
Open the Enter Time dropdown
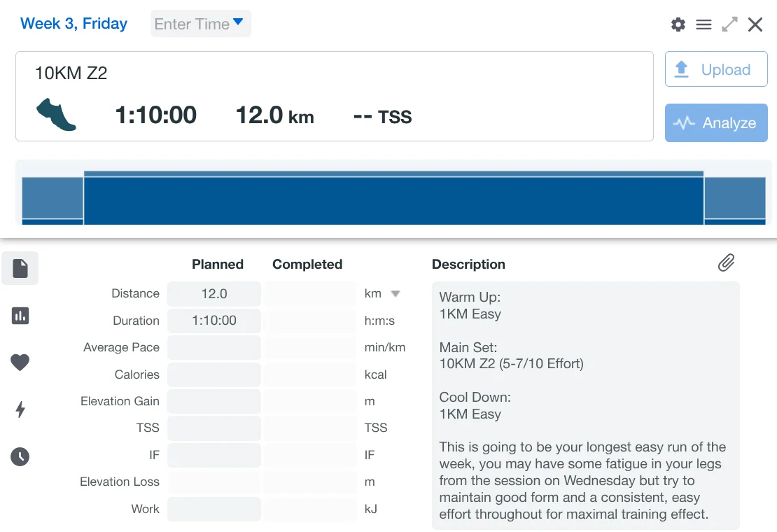[201, 24]
